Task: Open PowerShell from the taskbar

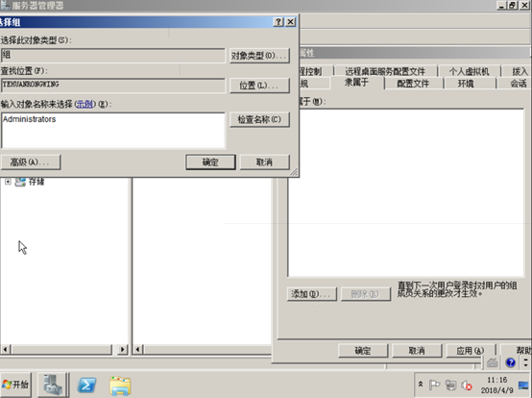Action: (86, 386)
